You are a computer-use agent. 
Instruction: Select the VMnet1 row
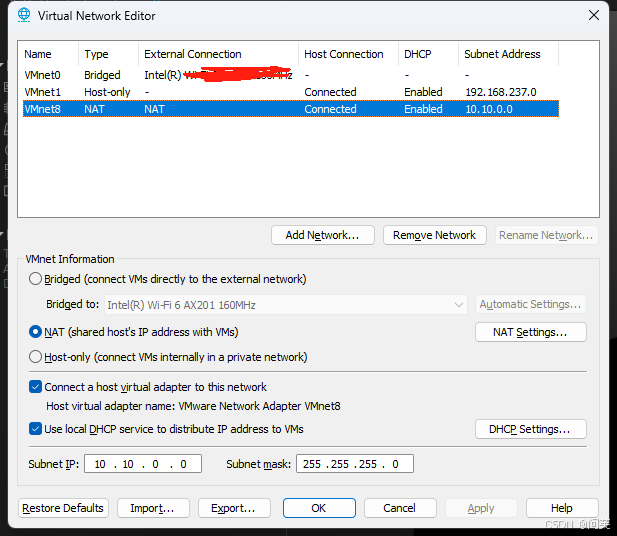click(x=291, y=92)
